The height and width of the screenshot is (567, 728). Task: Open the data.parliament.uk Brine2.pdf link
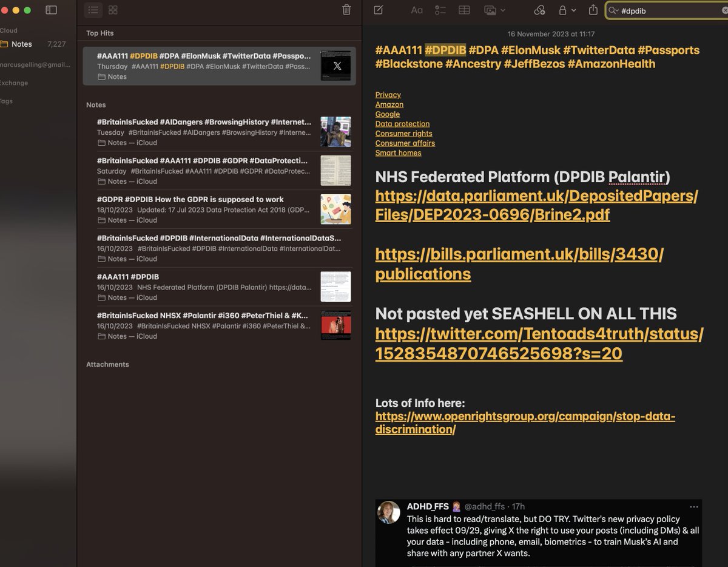point(536,205)
